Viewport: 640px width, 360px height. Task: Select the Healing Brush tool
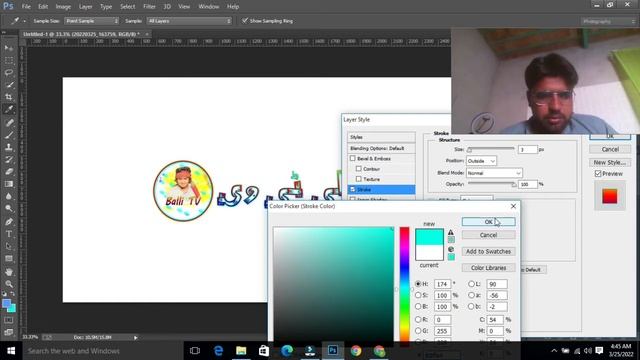[9, 122]
